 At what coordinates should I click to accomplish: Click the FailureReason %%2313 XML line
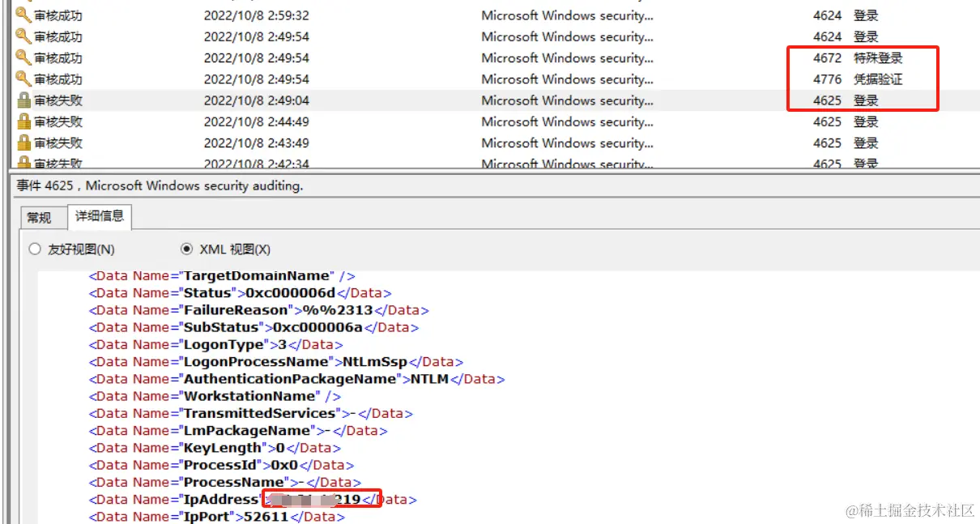click(x=259, y=310)
